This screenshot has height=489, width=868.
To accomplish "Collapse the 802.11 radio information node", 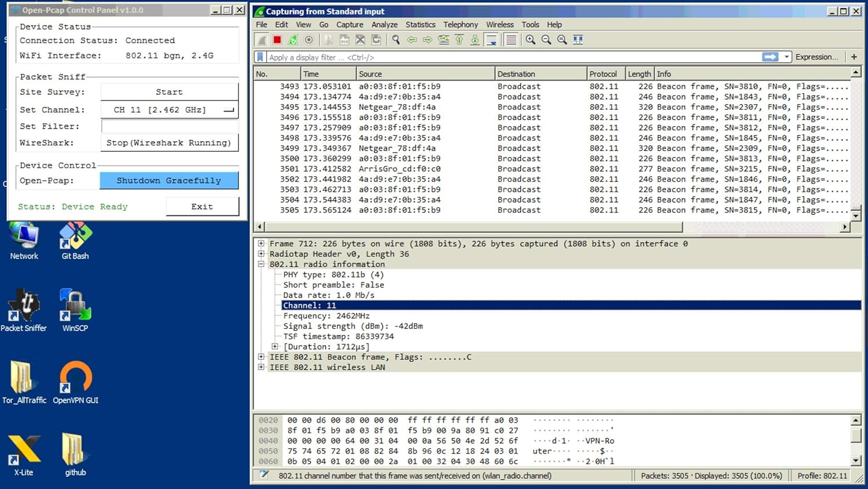I will tap(261, 264).
